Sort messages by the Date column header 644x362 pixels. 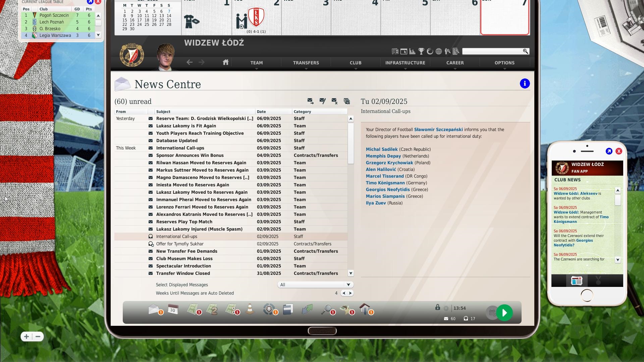[274, 112]
